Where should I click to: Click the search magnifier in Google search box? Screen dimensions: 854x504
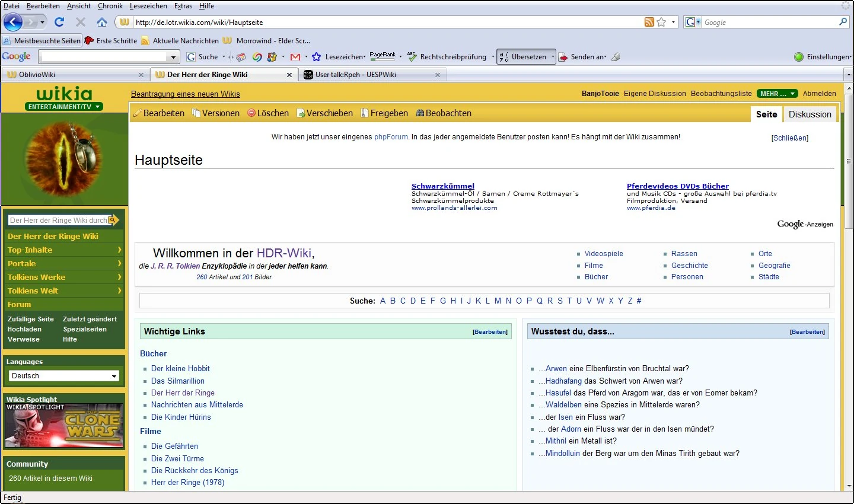pos(843,22)
